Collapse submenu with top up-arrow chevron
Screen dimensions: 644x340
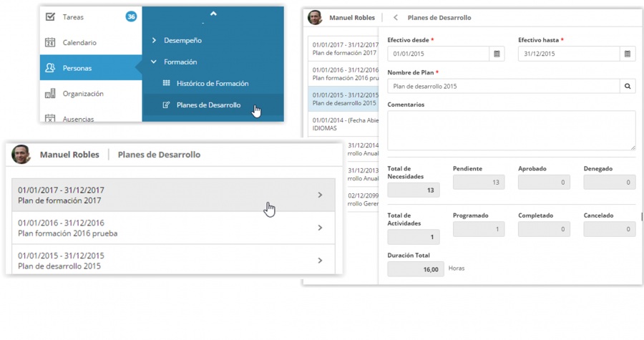point(213,14)
